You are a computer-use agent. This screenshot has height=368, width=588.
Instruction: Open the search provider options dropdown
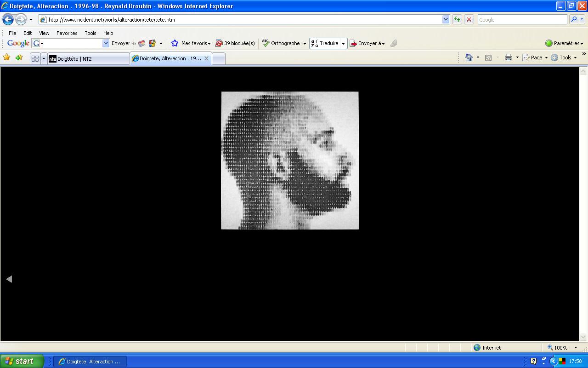tap(582, 20)
